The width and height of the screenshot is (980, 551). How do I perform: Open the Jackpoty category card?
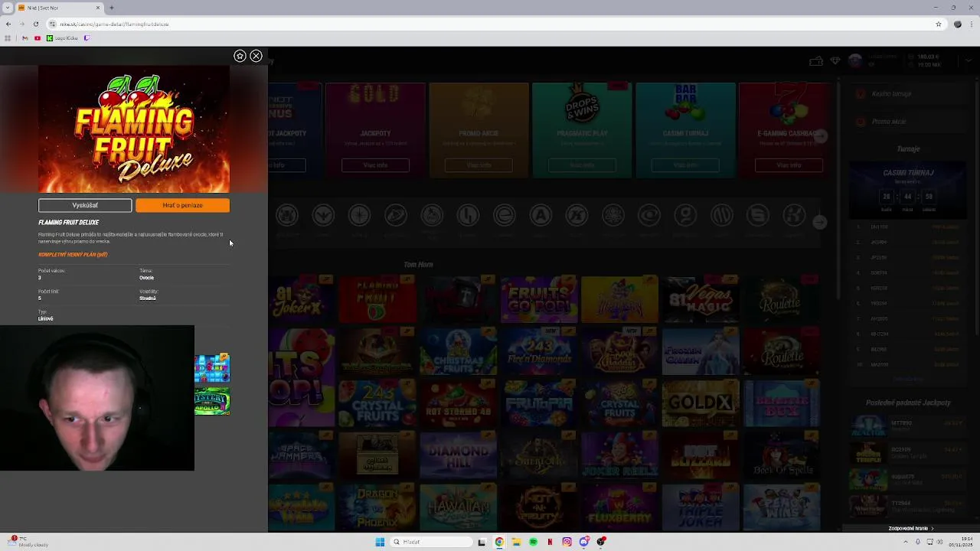[375, 130]
